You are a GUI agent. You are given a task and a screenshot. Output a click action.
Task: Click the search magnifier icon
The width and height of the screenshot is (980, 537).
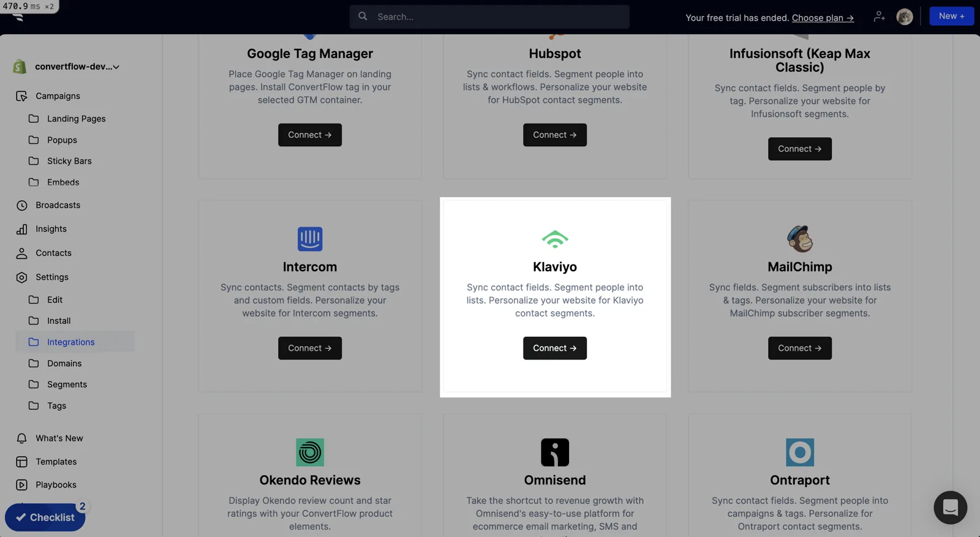363,17
